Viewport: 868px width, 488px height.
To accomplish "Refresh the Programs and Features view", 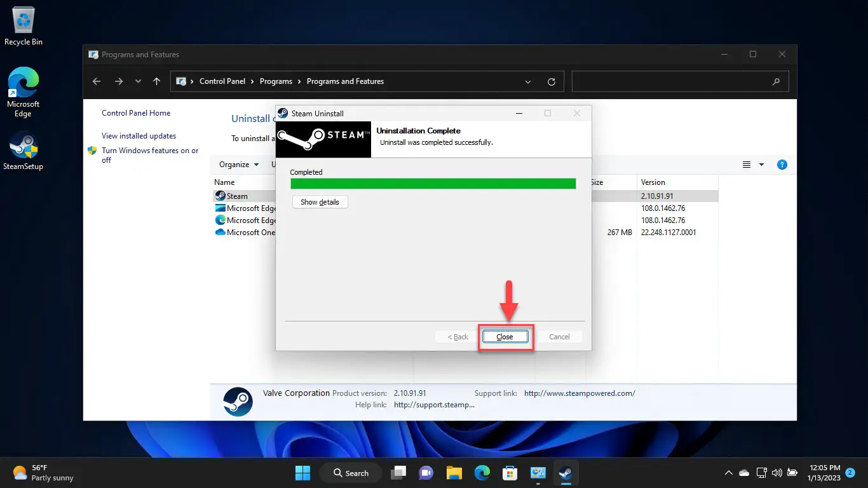I will click(552, 81).
